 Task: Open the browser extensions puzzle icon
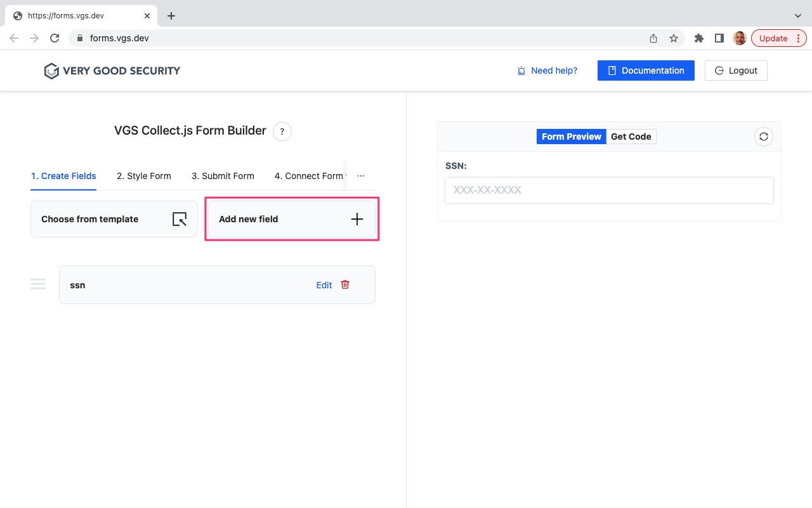tap(699, 38)
